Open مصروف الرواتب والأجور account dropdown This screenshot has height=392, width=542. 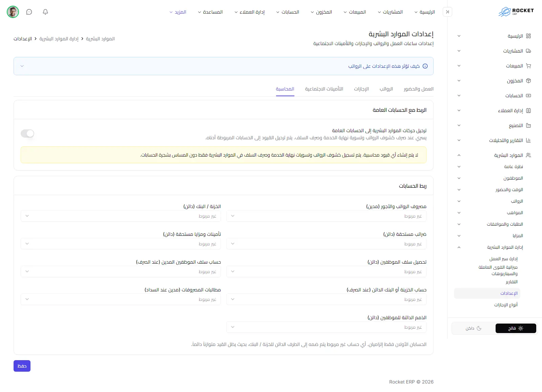[x=326, y=216]
